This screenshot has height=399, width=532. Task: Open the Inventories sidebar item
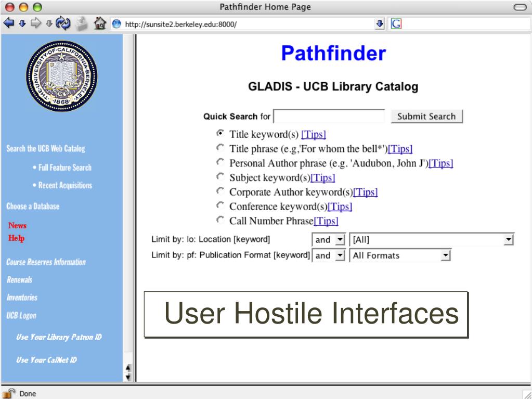[x=22, y=298]
